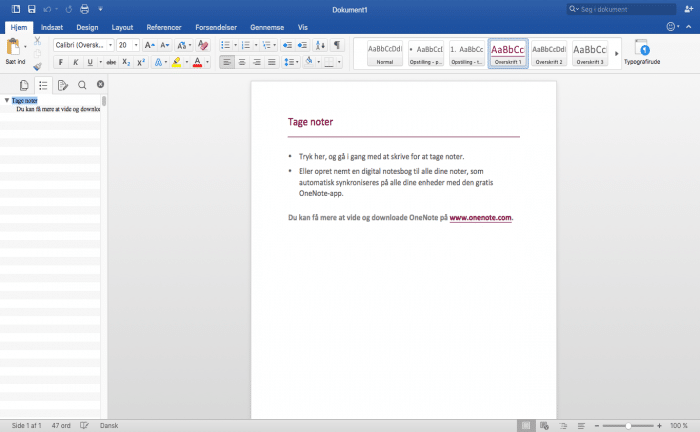Open the search tab in navigation pane
700x432 pixels.
(x=82, y=85)
